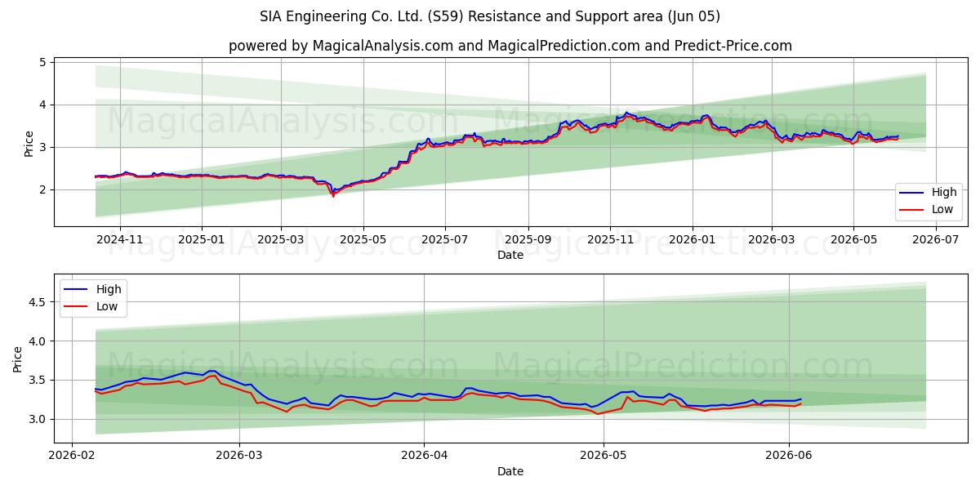Click the bottom chart 'Date' axis label

pos(510,471)
